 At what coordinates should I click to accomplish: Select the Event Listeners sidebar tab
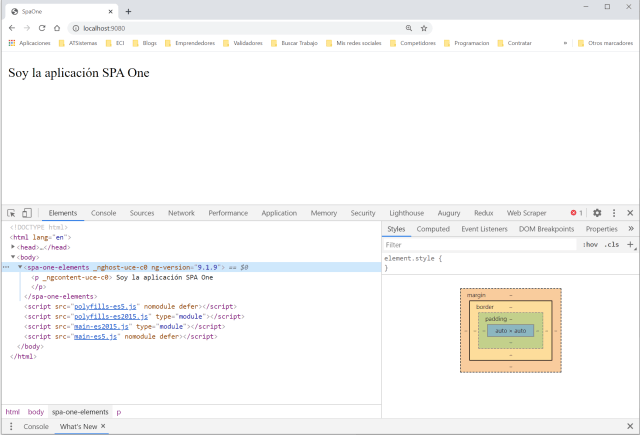[x=484, y=229]
